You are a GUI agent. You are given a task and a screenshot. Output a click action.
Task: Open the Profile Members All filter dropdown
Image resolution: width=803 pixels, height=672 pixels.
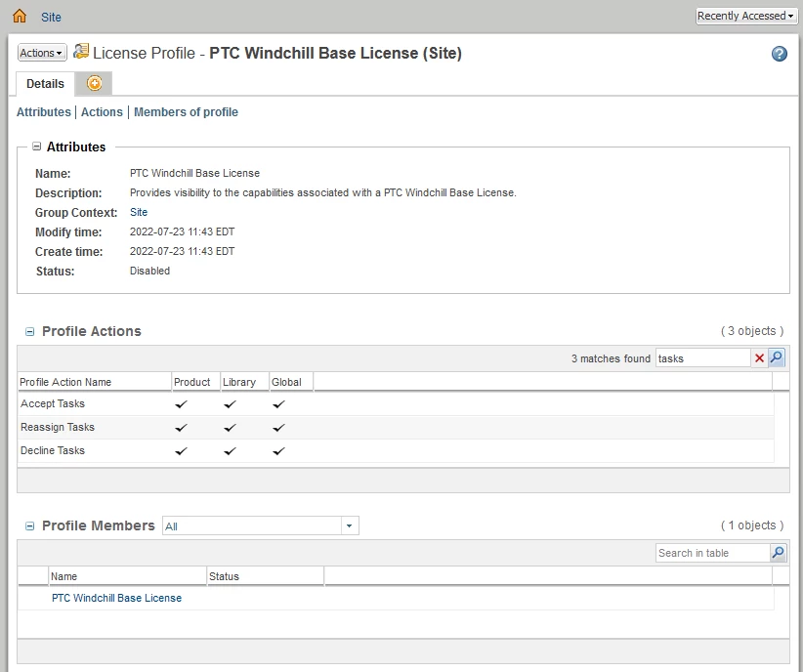point(260,525)
